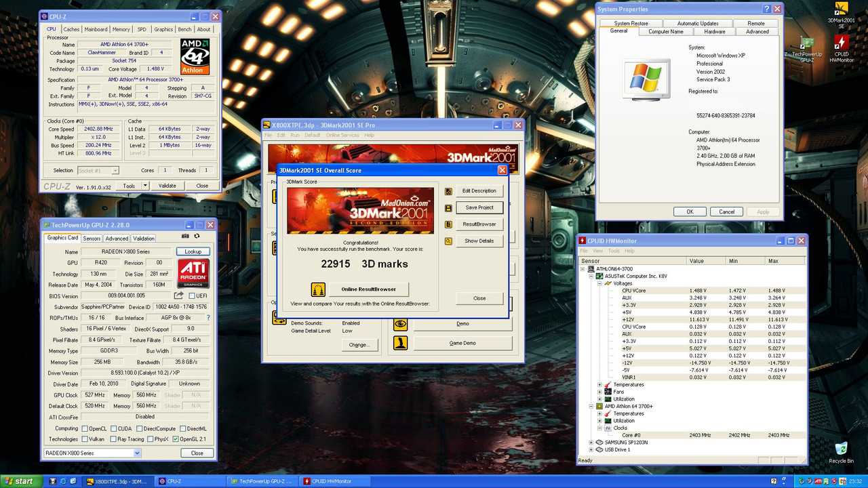Click the BIOS export share icon in GPU-Z
The image size is (868, 488).
coord(179,296)
